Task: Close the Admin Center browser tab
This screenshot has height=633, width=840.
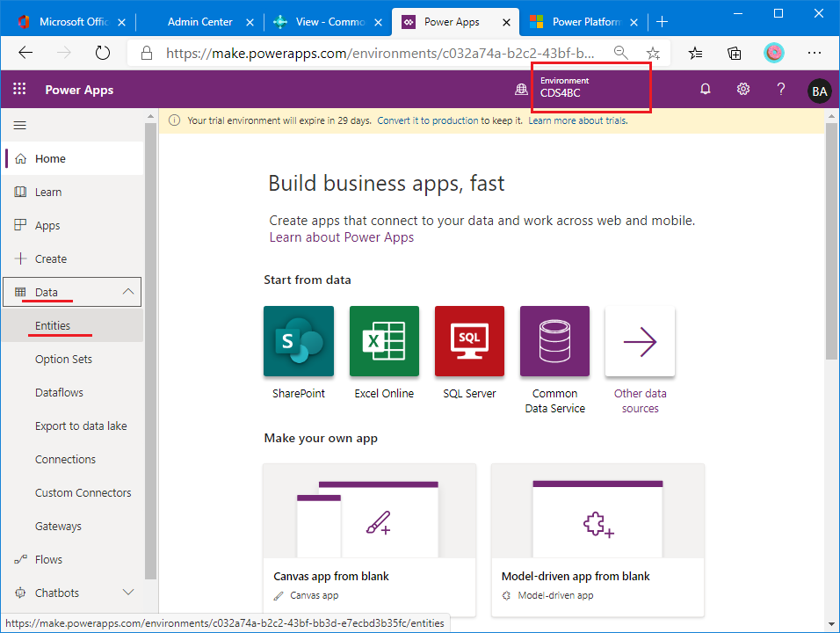Action: [x=250, y=22]
